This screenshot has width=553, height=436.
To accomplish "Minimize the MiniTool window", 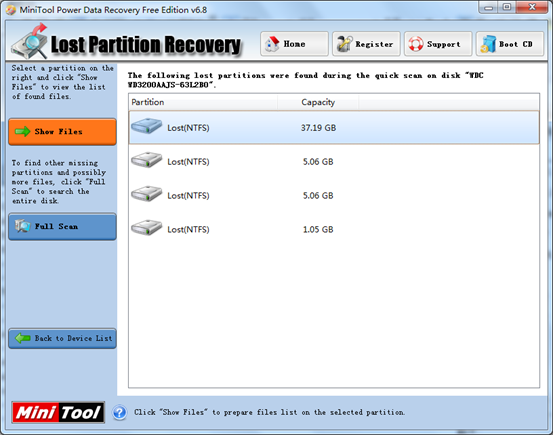I will pos(488,7).
